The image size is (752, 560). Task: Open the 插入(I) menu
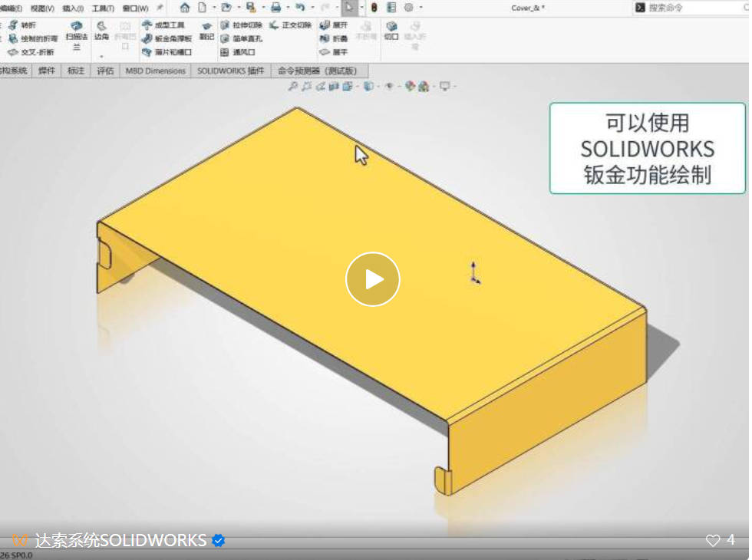point(73,8)
